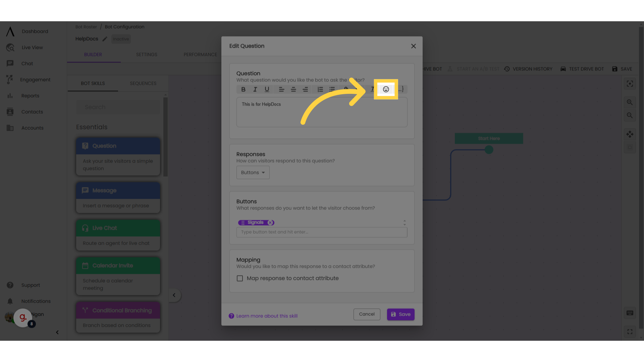Viewport: 644px width, 362px height.
Task: Click the Cancel button to discard
Action: click(x=367, y=314)
